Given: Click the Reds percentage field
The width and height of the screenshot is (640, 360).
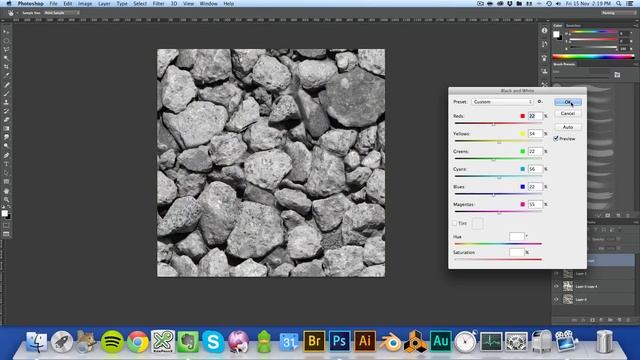Looking at the screenshot, I should (x=535, y=116).
